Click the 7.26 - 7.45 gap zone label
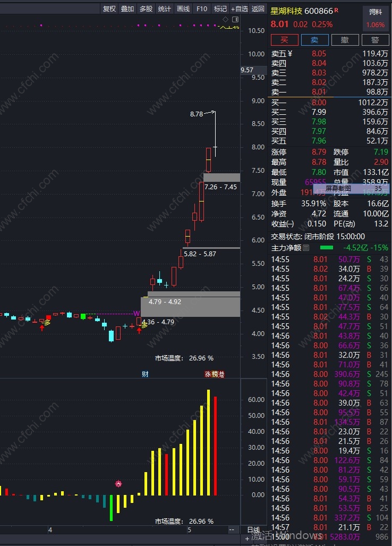 coord(220,187)
